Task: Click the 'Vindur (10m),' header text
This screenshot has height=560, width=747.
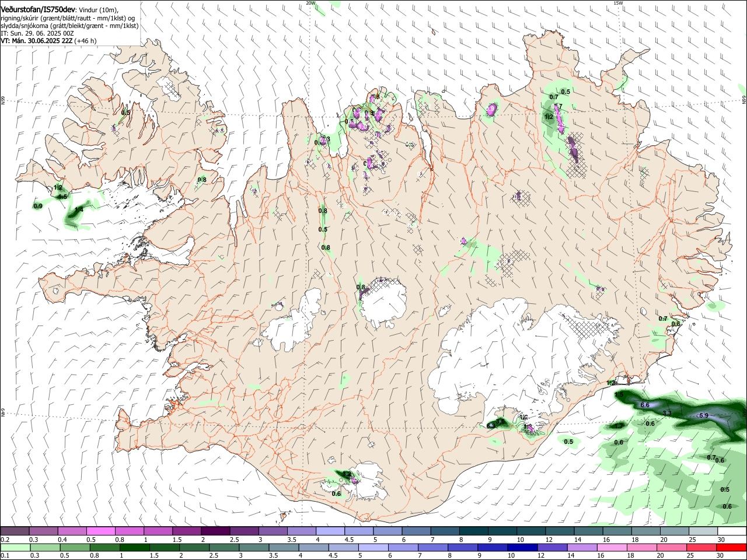Action: [x=98, y=10]
